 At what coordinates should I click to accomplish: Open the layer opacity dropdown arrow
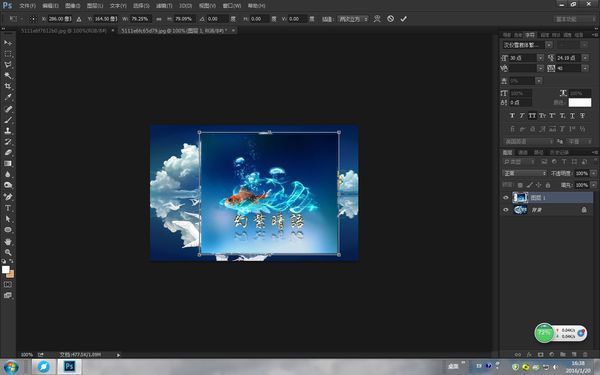pyautogui.click(x=593, y=173)
